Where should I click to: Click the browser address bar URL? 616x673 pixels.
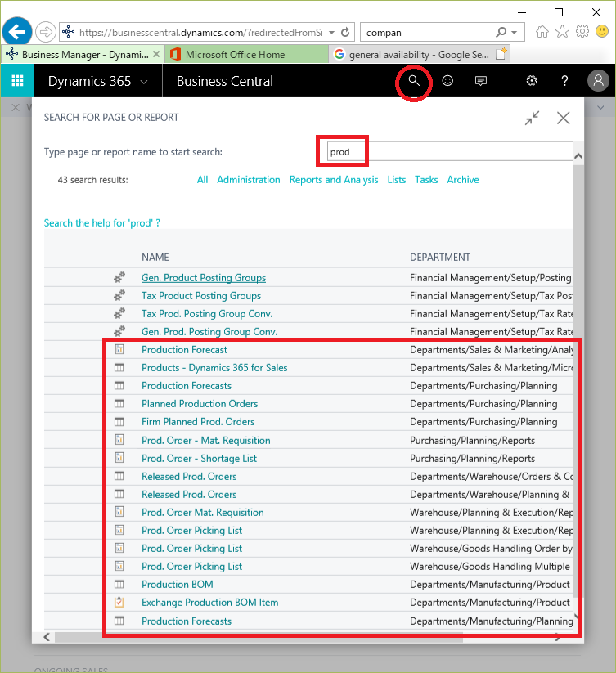(x=201, y=32)
